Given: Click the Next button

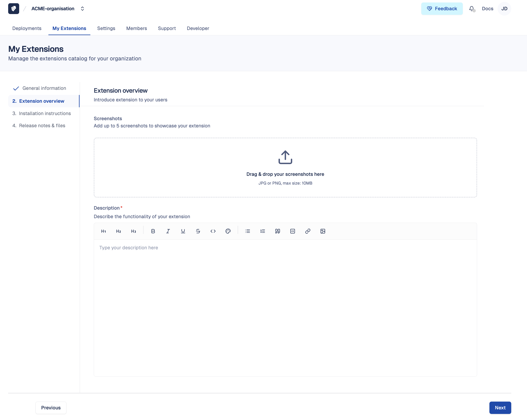Looking at the screenshot, I should 500,407.
